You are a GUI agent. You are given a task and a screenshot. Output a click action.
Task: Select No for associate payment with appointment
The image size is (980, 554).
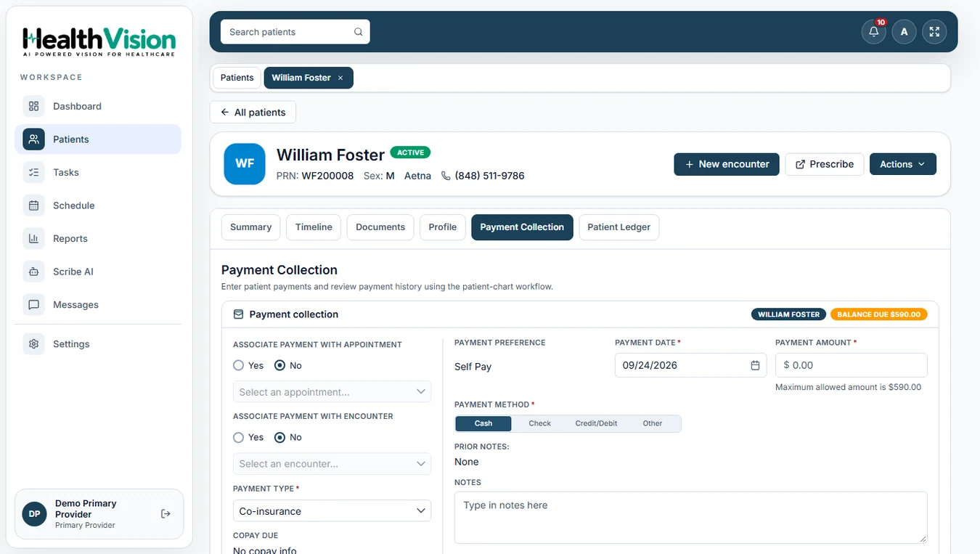pos(279,365)
